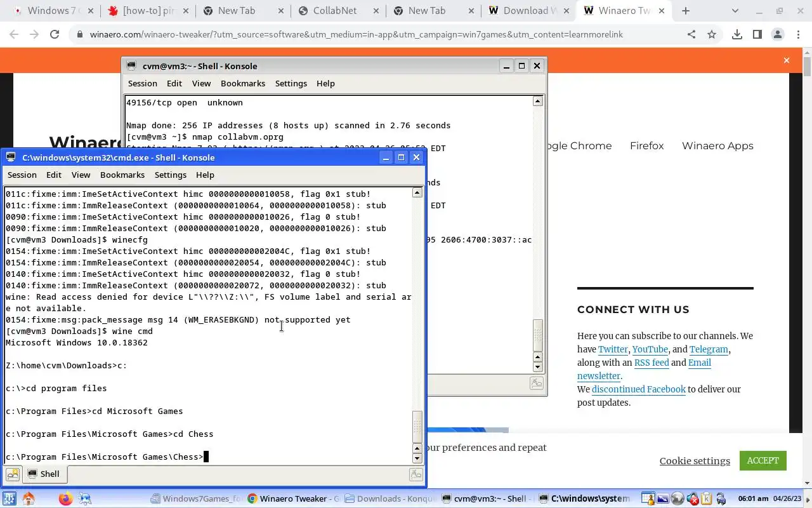812x508 pixels.
Task: Click the close-session icon in front Konsole tab bar
Action: point(416,474)
